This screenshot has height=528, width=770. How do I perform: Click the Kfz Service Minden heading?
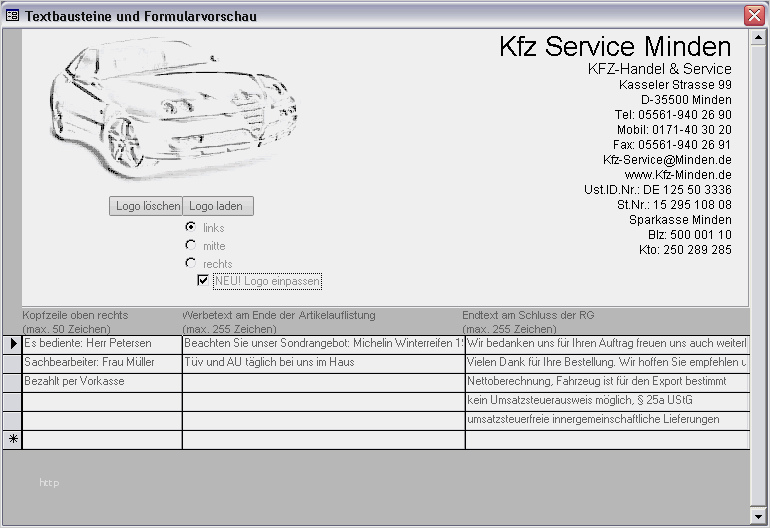tap(615, 46)
